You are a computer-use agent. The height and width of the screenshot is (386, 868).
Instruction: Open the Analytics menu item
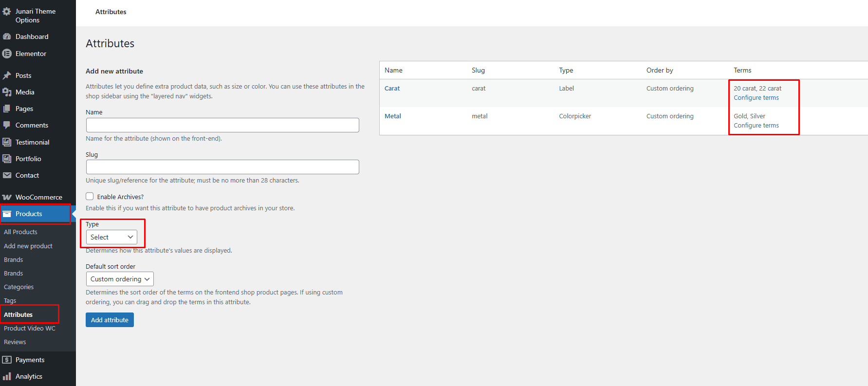coord(29,376)
